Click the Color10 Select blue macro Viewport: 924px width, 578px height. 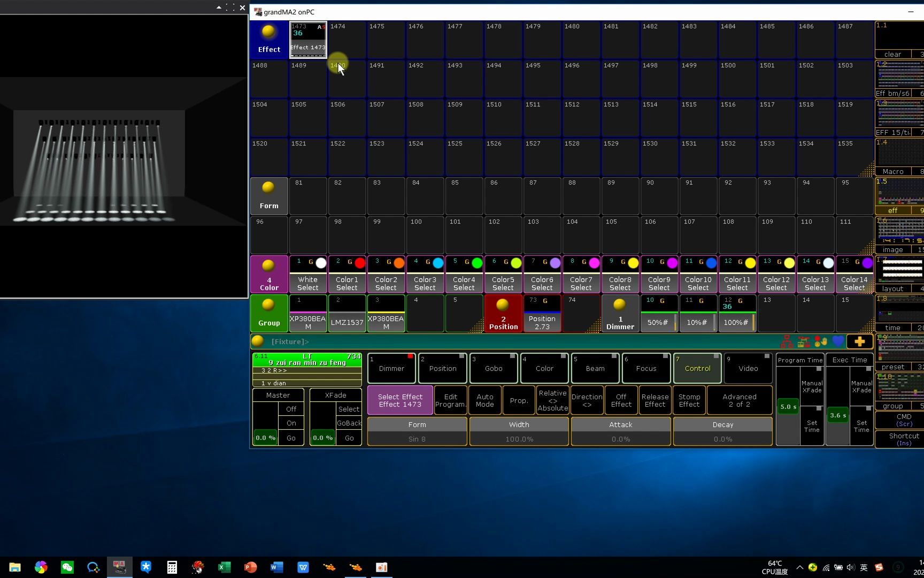coord(698,274)
